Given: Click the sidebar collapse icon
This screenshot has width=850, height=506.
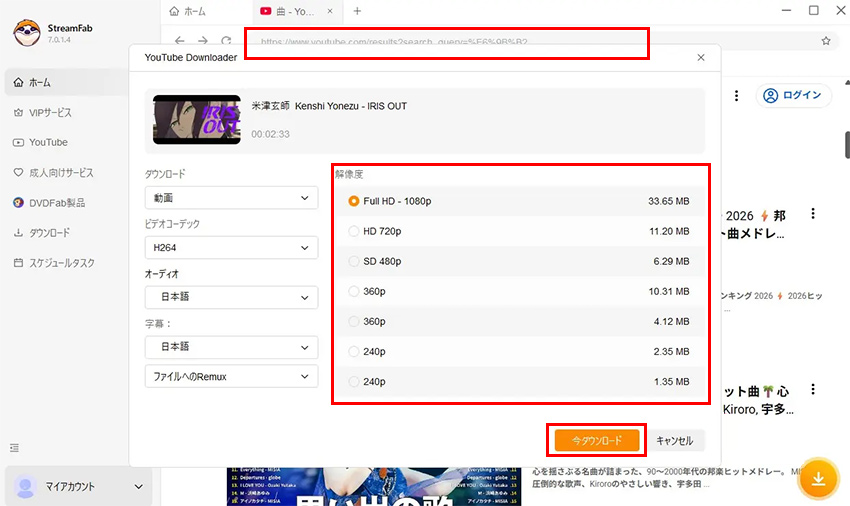Looking at the screenshot, I should (x=14, y=448).
